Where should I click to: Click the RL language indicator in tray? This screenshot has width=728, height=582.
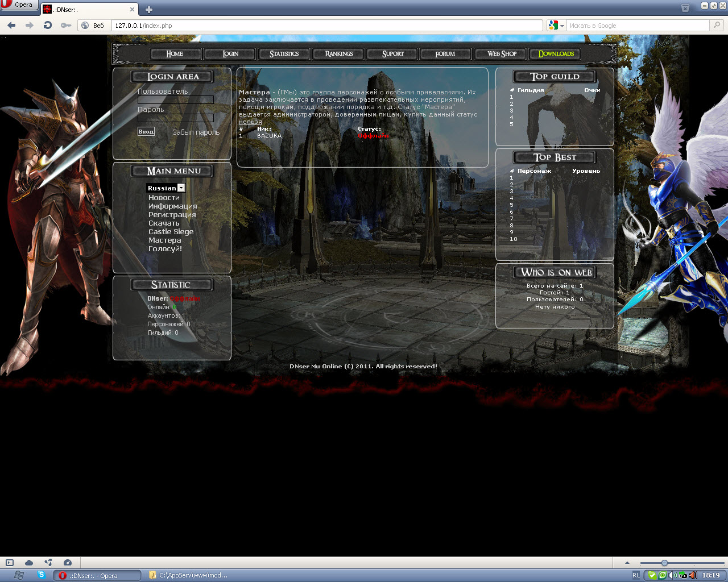[x=636, y=575]
